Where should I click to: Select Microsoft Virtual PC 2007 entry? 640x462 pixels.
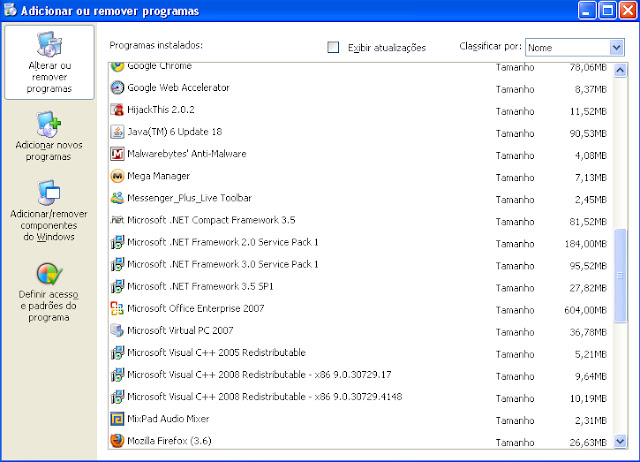pyautogui.click(x=361, y=330)
